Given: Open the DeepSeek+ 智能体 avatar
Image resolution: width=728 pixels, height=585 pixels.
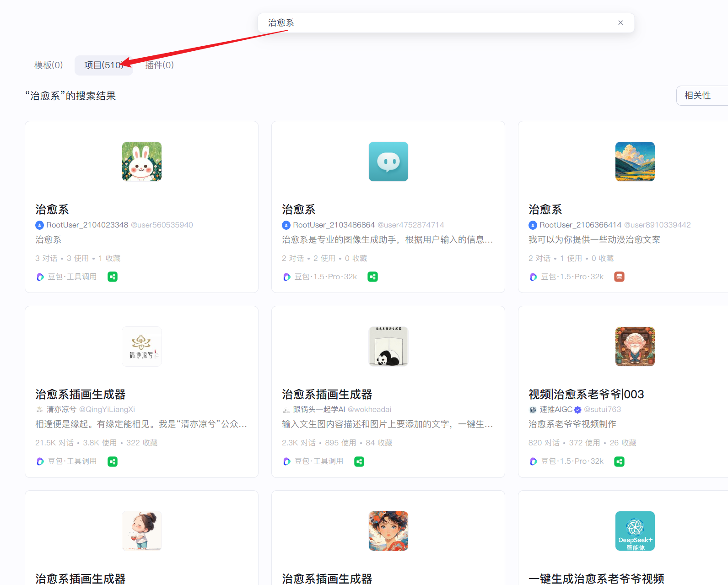Looking at the screenshot, I should click(635, 531).
